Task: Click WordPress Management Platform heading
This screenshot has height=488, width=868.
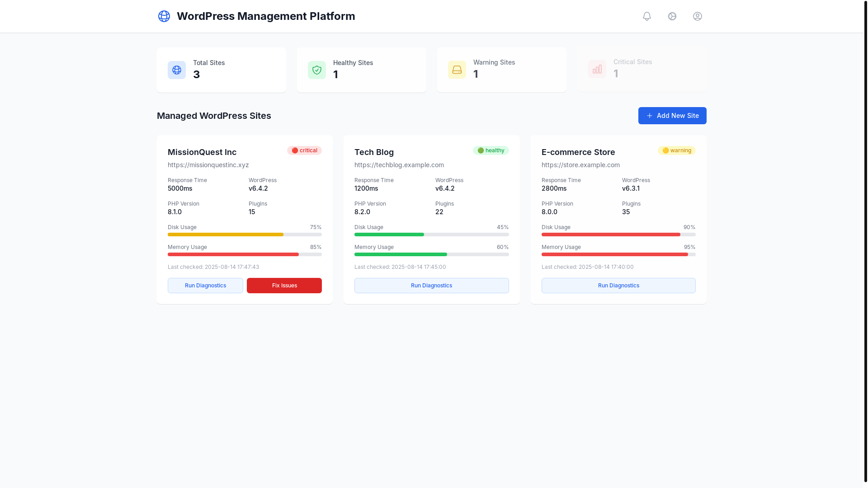Action: click(x=266, y=16)
